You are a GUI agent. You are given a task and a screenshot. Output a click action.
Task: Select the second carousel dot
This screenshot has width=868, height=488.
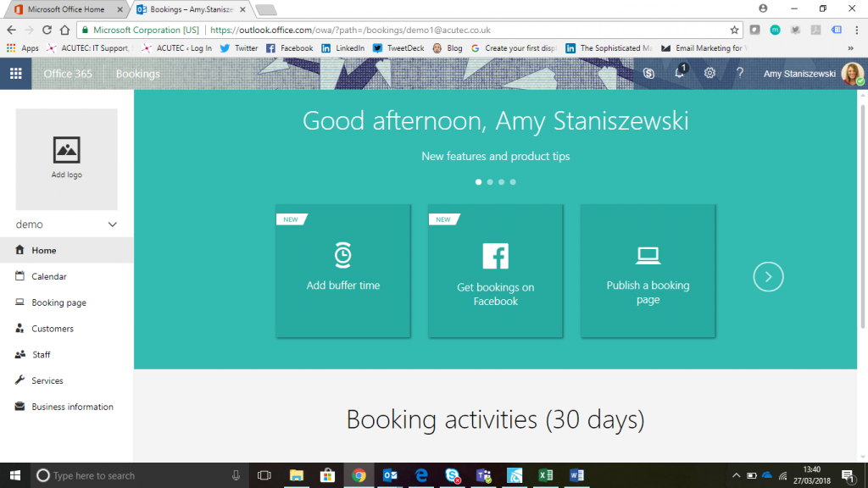click(x=490, y=182)
